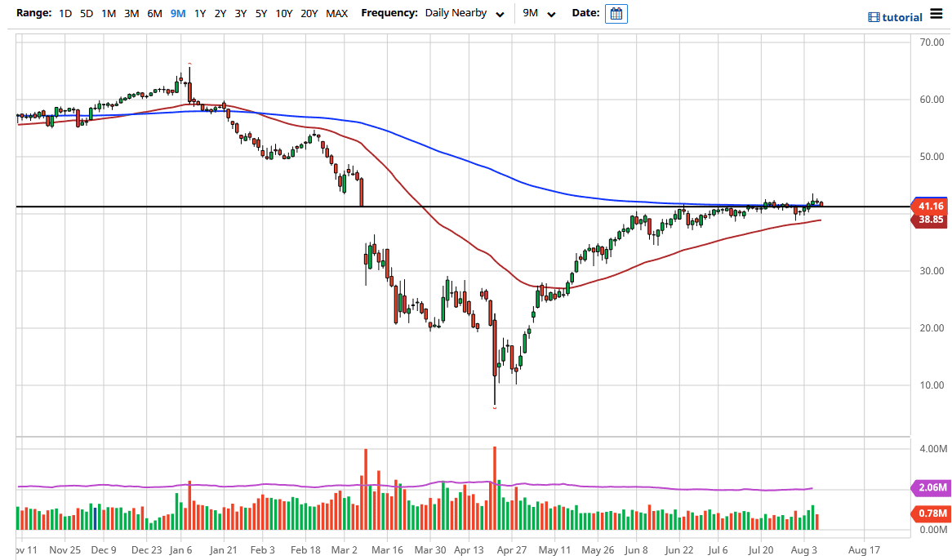Select the 1Y range

(x=200, y=13)
